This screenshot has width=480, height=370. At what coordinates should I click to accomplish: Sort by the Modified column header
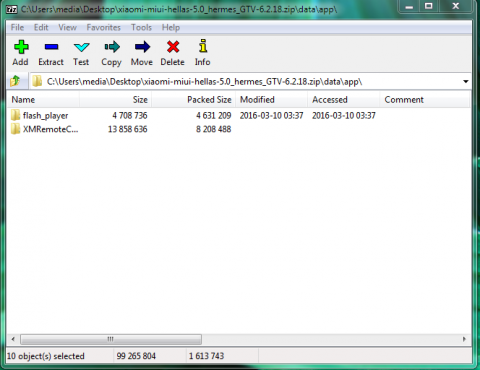tap(272, 100)
